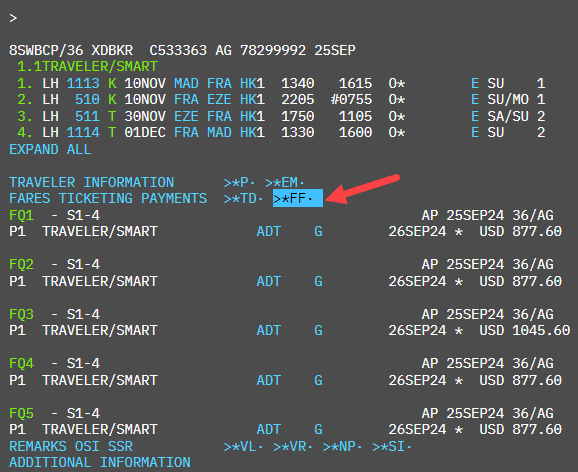
Task: Expand all itinerary segments via EXPAND ALL
Action: 50,149
